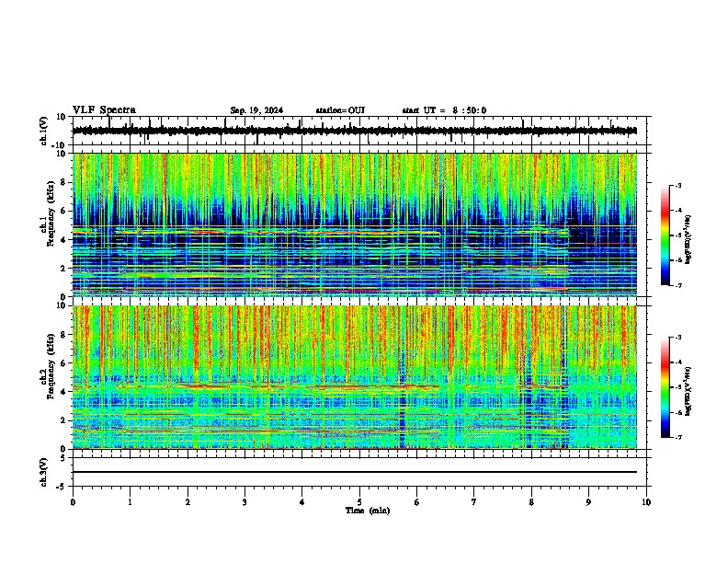The height and width of the screenshot is (563, 728).
Task: Click the ch.1 colorbar "-3" tick label
Action: tap(677, 186)
